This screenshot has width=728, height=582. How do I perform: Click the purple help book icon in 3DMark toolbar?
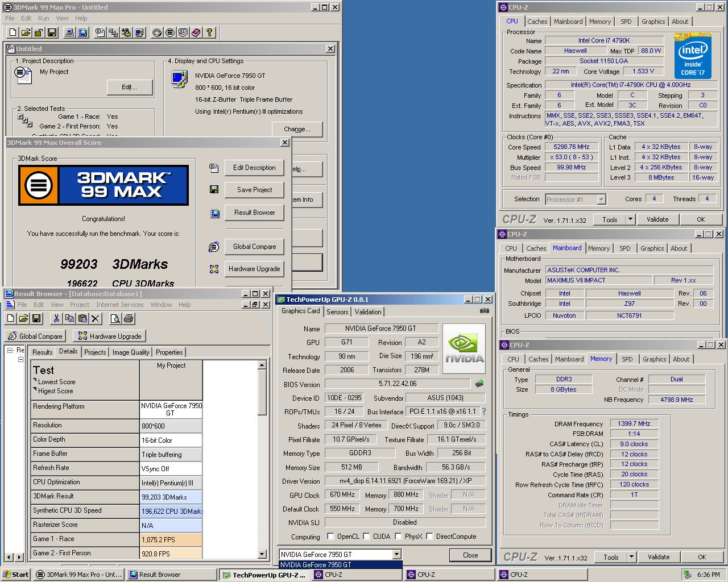coord(196,32)
